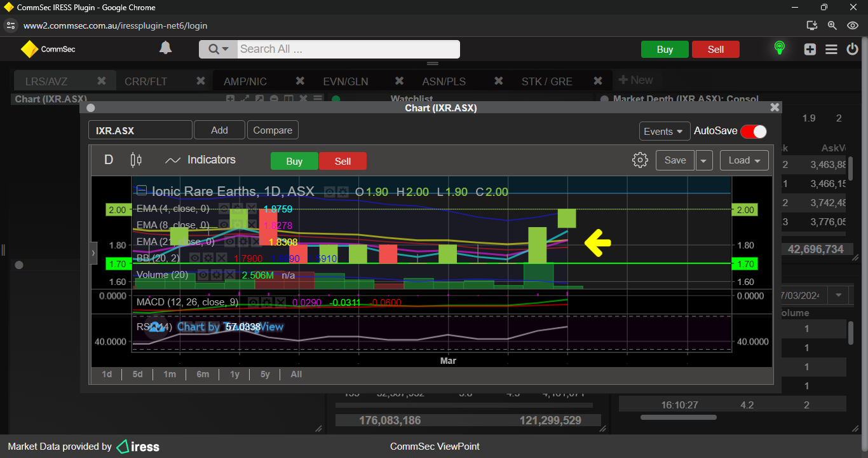Image resolution: width=868 pixels, height=458 pixels.
Task: Open the Events dropdown
Action: 665,131
